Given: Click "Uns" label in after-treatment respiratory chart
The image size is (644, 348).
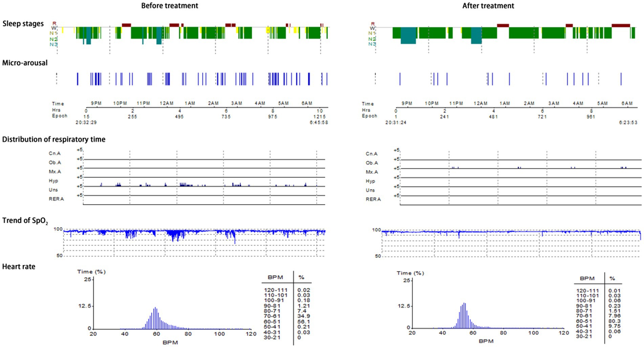Looking at the screenshot, I should pos(370,190).
